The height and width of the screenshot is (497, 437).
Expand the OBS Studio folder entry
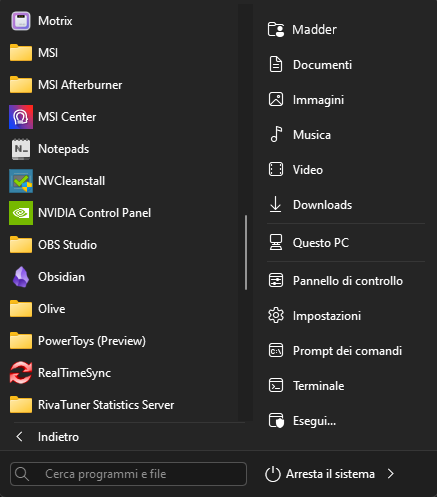tap(123, 245)
